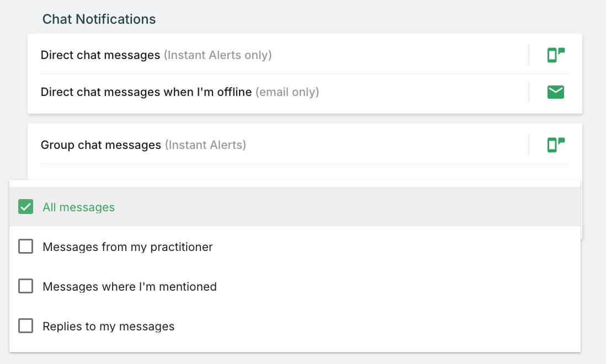Check the Messages from my practitioner checkbox

26,247
